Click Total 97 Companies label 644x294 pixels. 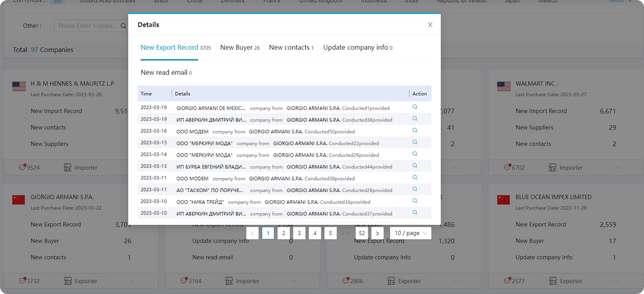[x=43, y=50]
